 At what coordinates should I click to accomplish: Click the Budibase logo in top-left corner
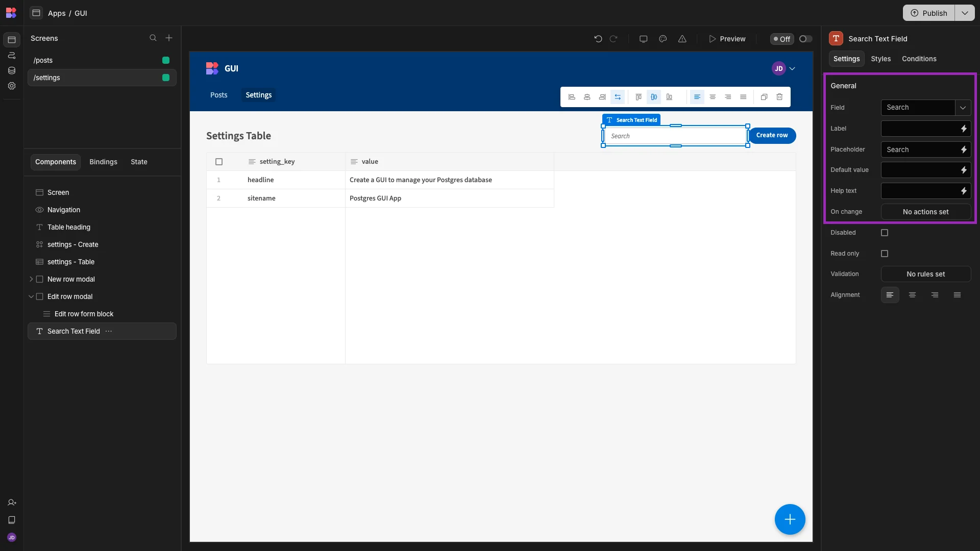[x=11, y=13]
